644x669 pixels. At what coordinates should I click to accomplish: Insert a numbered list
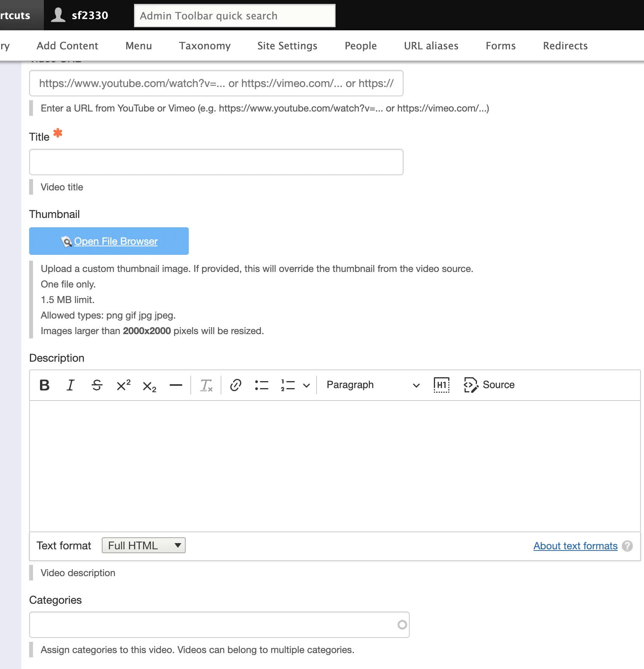pos(288,385)
